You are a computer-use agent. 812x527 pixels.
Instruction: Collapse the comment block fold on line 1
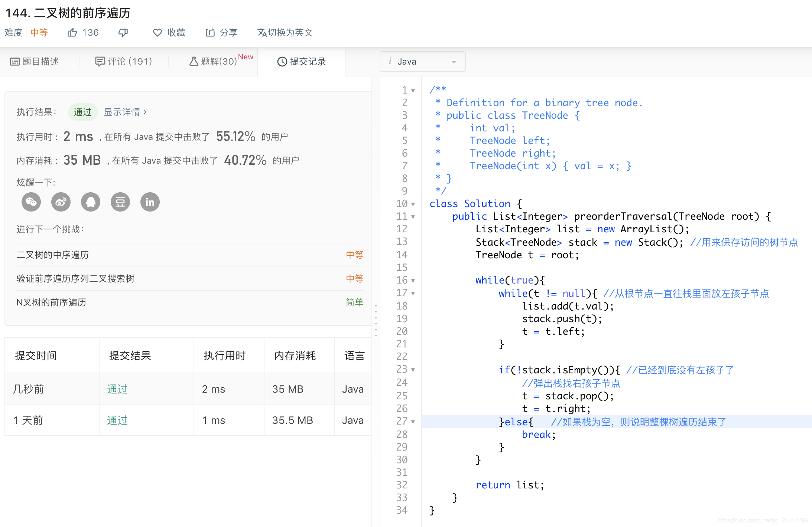413,90
